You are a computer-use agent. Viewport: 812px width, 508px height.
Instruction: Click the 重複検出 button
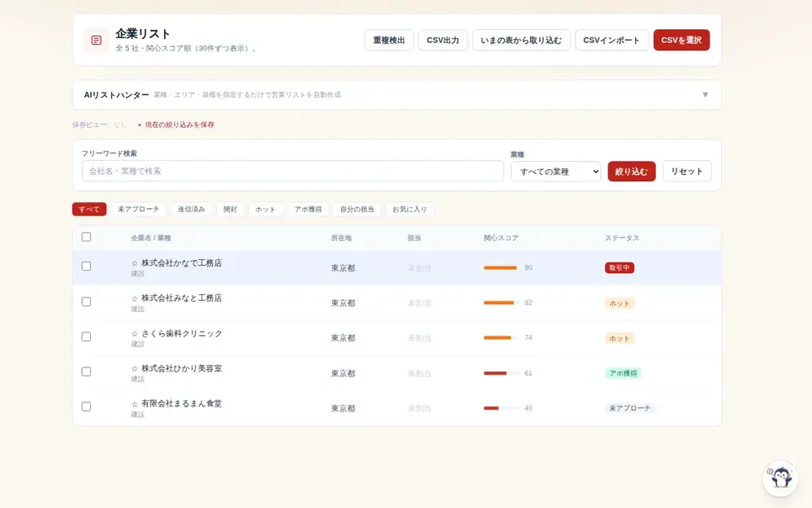click(x=389, y=40)
